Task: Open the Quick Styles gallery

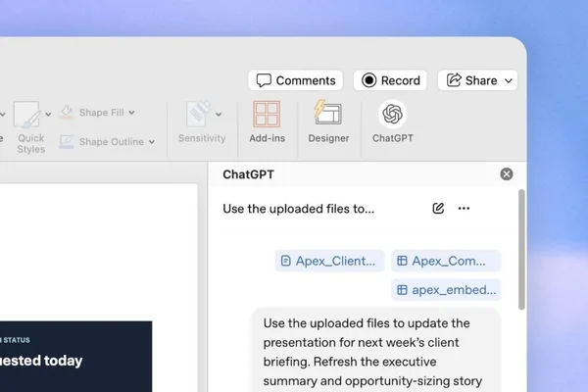Action: coord(26,115)
